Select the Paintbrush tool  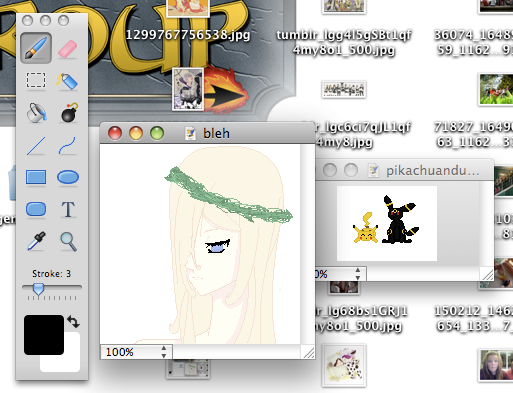point(36,48)
